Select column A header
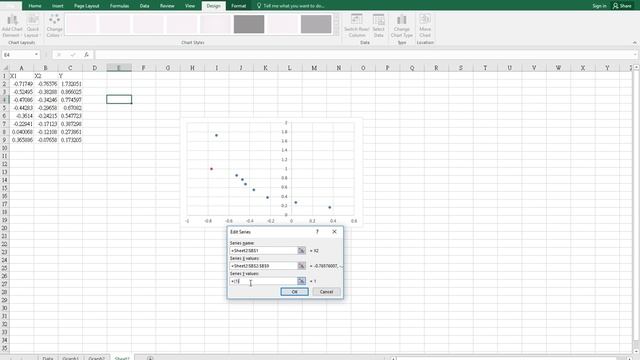 click(22, 68)
